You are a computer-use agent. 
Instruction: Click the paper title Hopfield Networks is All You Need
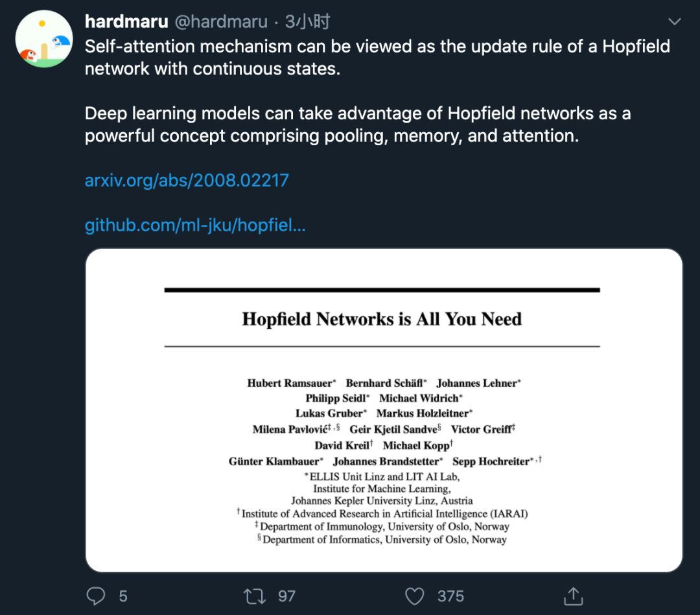(382, 319)
